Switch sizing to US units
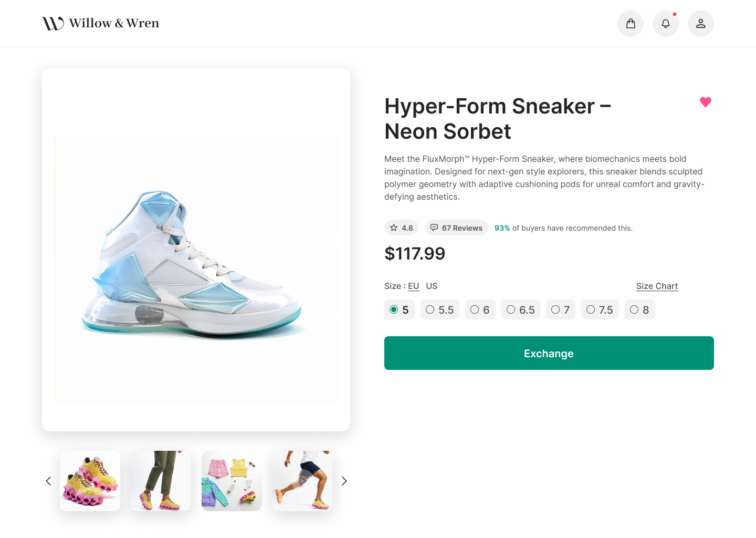The image size is (756, 538). pyautogui.click(x=432, y=286)
